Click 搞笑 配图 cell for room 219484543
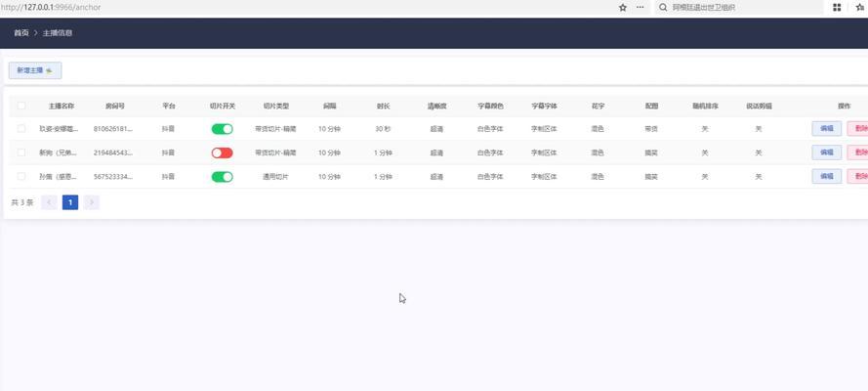Viewport: 868px width, 391px height. (651, 152)
